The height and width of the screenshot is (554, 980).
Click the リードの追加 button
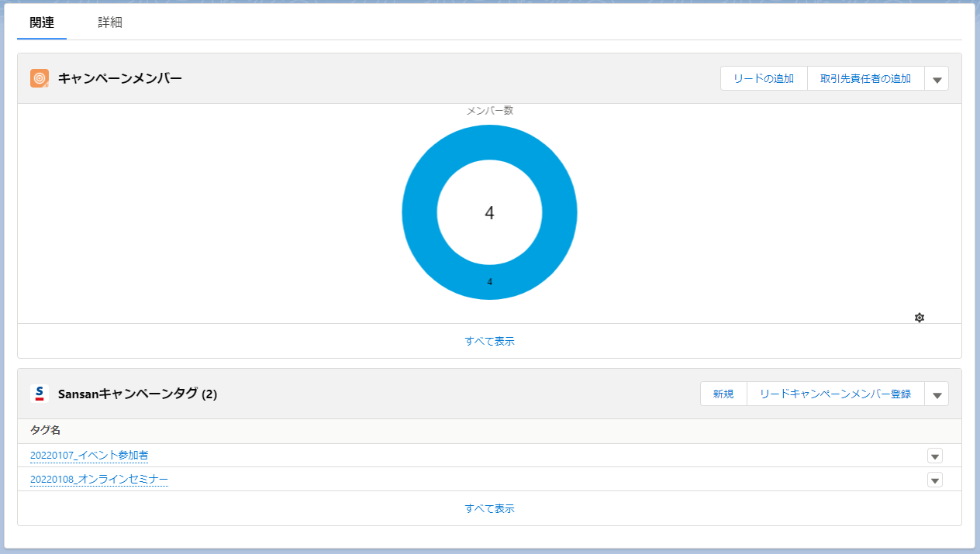pyautogui.click(x=764, y=78)
